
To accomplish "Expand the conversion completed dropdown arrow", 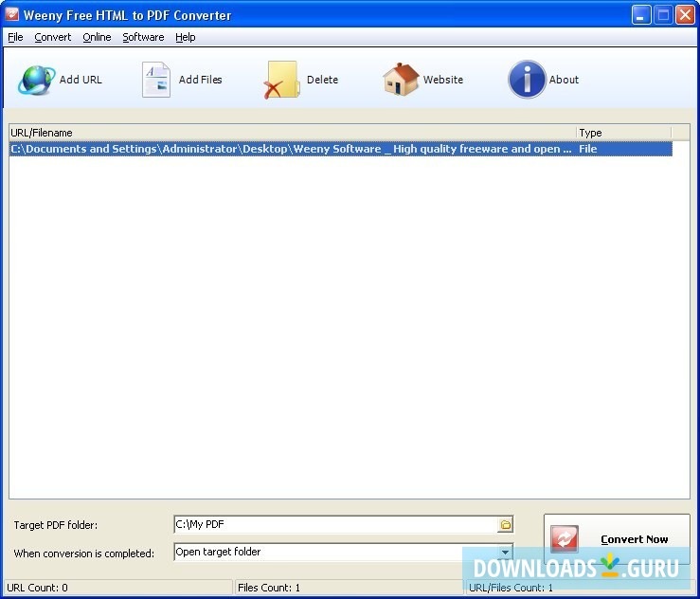I will (505, 553).
